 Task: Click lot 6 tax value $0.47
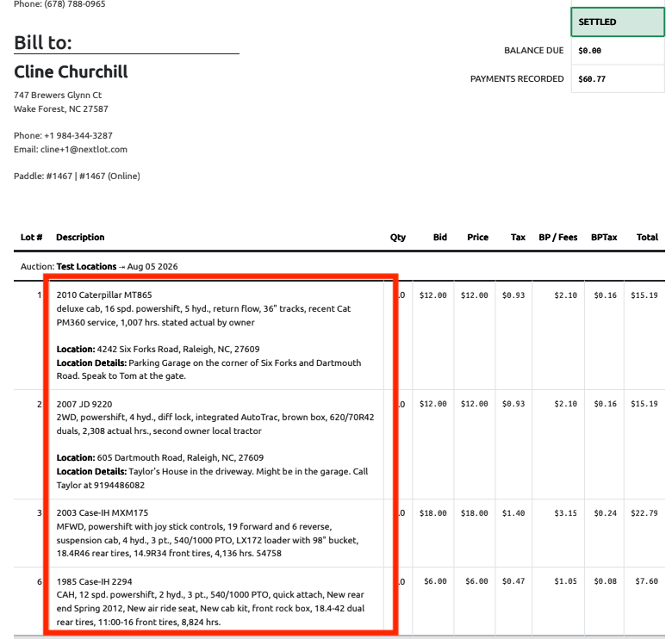tap(513, 581)
